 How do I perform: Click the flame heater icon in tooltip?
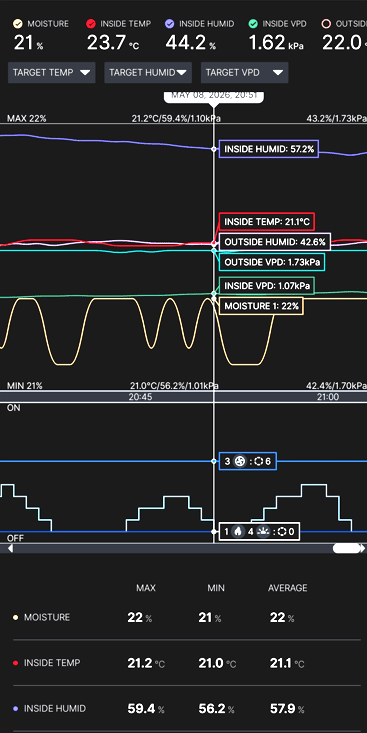(x=238, y=532)
